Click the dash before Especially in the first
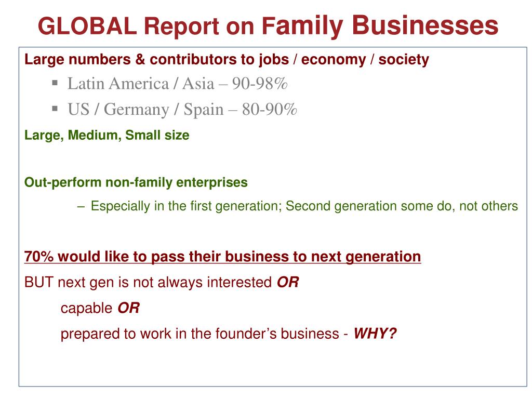The width and height of the screenshot is (532, 399). 81,206
